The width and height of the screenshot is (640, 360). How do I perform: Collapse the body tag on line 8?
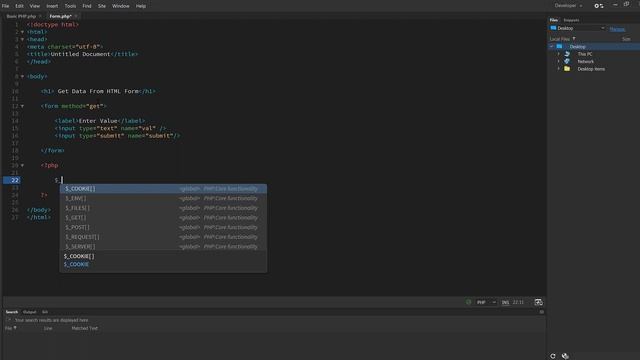click(x=22, y=76)
